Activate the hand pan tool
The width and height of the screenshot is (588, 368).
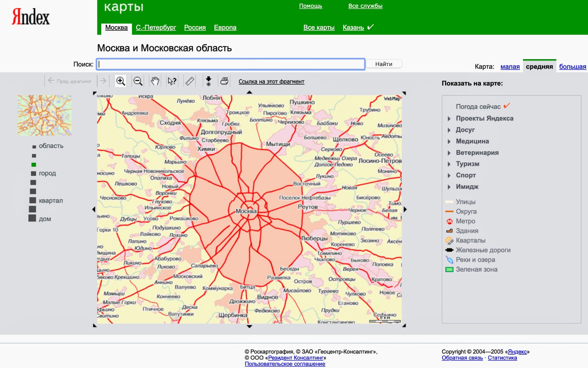coord(155,81)
